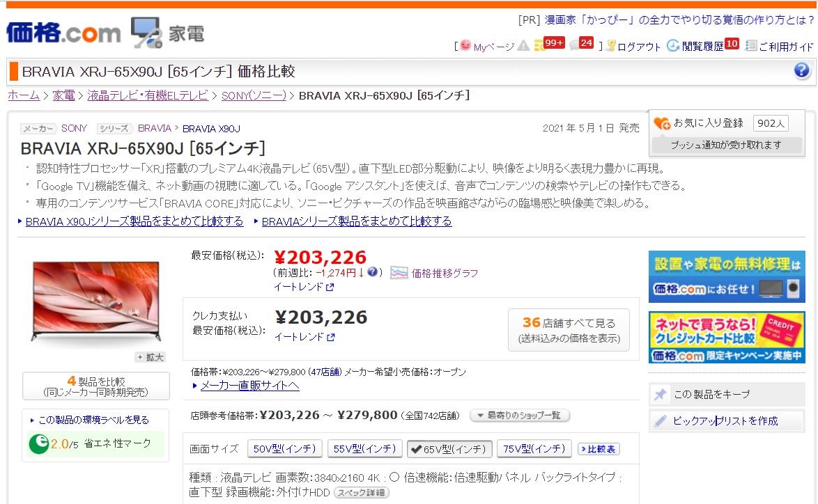Image resolution: width=818 pixels, height=504 pixels.
Task: Click the pencil icon for ピックアップリスト
Action: 660,420
